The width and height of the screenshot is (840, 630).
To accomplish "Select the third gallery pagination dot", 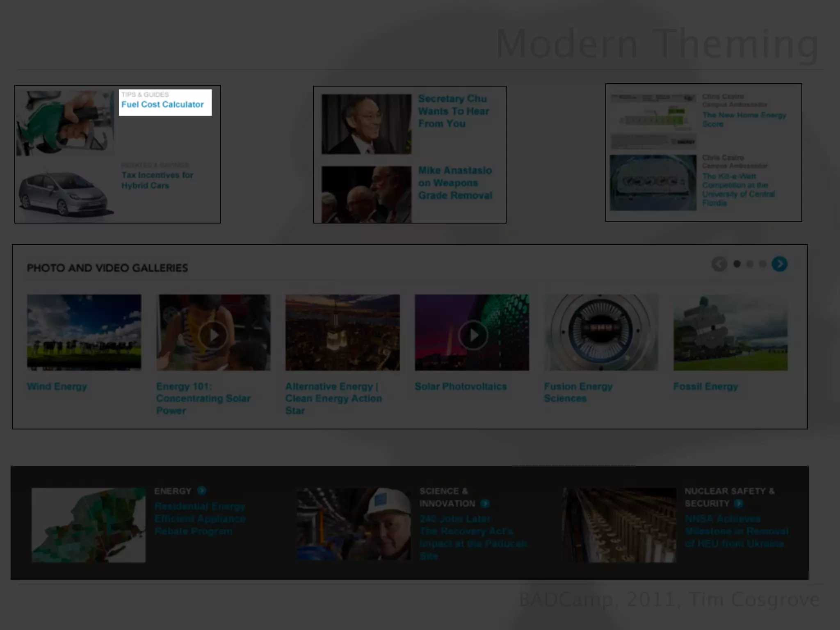I will click(762, 264).
